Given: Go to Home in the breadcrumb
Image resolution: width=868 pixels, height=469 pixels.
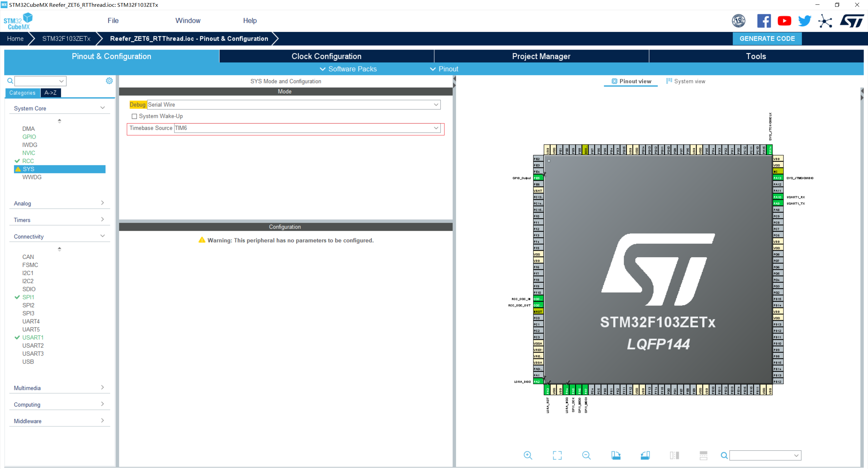Looking at the screenshot, I should [15, 39].
